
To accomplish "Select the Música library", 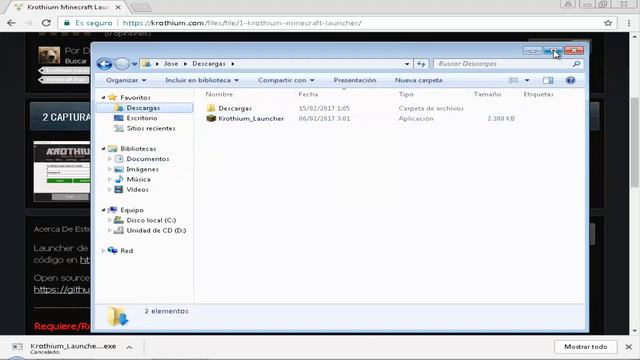I will tap(138, 179).
